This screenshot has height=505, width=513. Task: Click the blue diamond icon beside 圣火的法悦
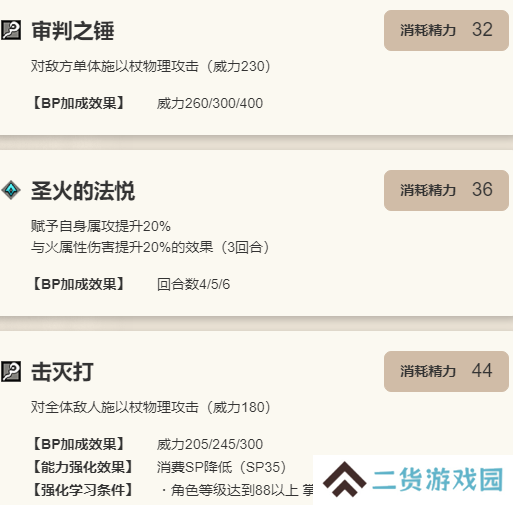pos(11,190)
